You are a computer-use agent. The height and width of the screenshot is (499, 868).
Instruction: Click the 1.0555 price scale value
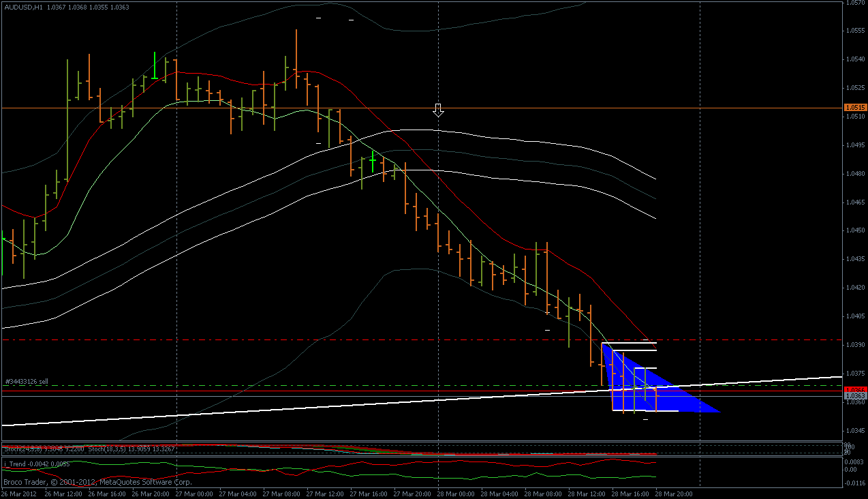tap(856, 31)
